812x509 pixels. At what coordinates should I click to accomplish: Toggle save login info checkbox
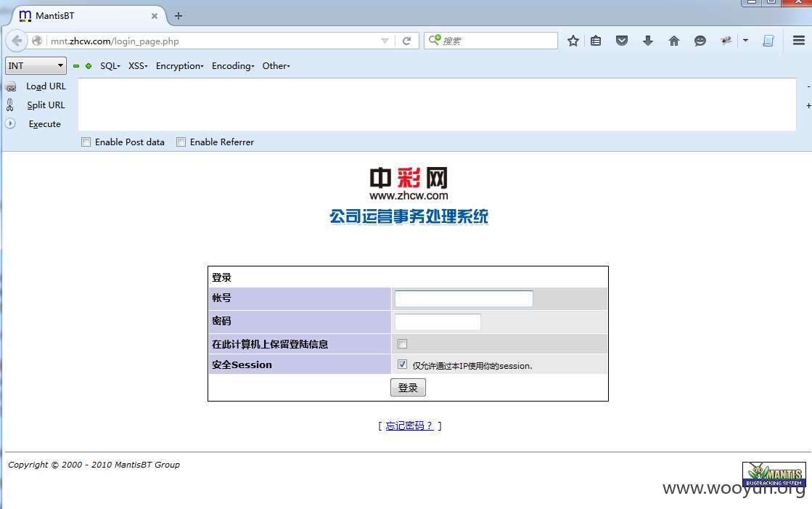coord(403,343)
